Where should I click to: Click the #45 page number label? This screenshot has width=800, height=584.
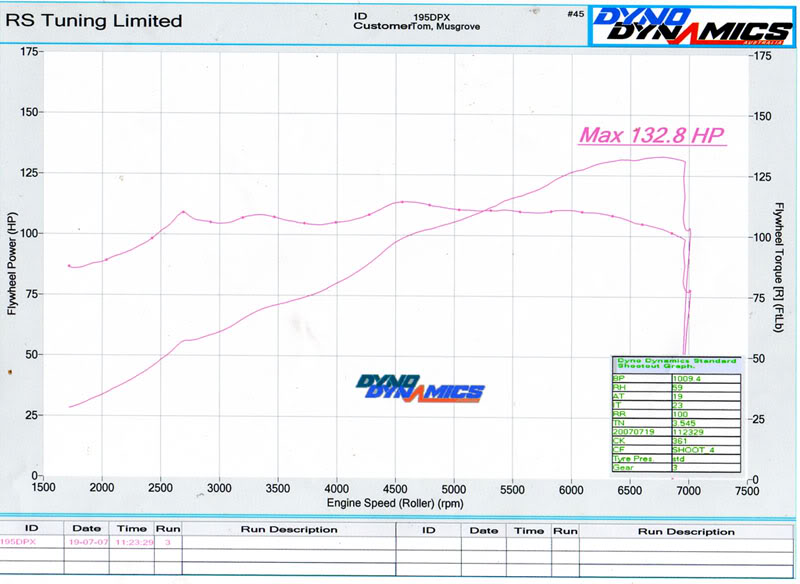point(574,14)
